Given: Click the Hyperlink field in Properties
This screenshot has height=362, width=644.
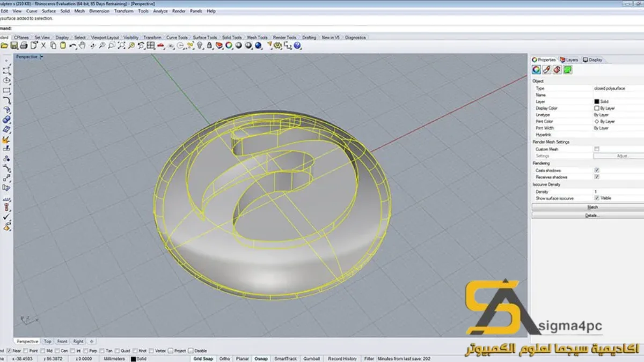Looking at the screenshot, I should point(618,135).
